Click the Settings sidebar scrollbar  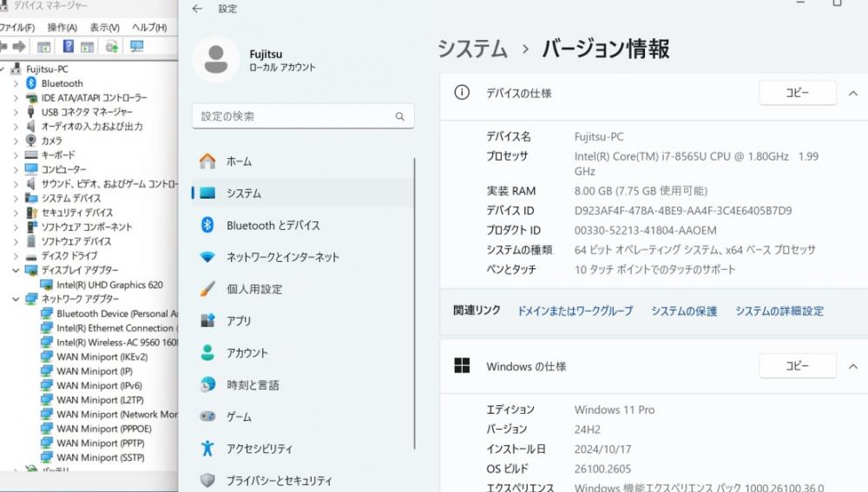click(414, 304)
